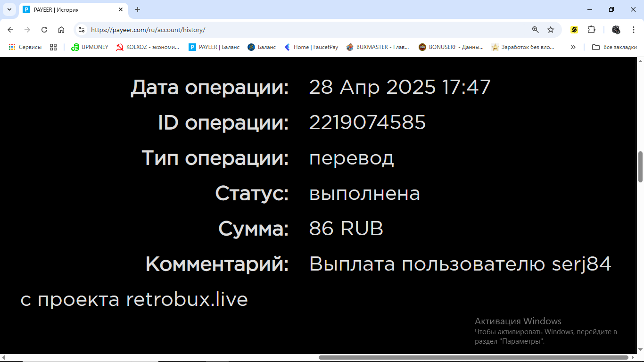Screen dimensions: 644x362
Task: Open Chrome three-dot menu
Action: [x=633, y=30]
